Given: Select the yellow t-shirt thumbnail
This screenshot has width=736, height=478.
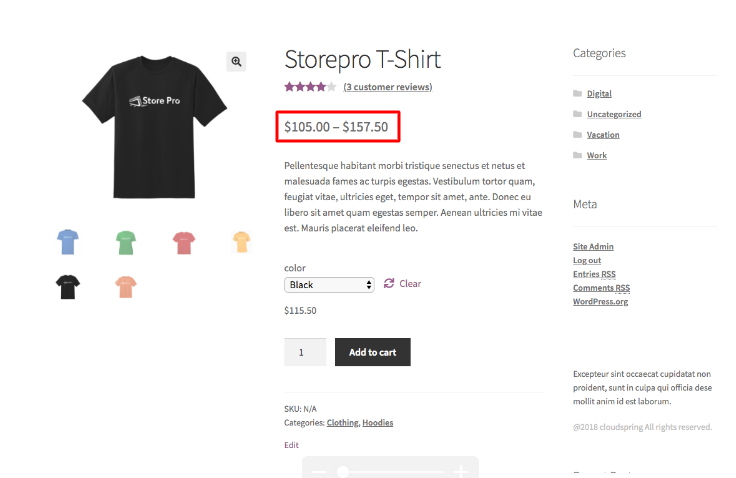Looking at the screenshot, I should coord(241,241).
